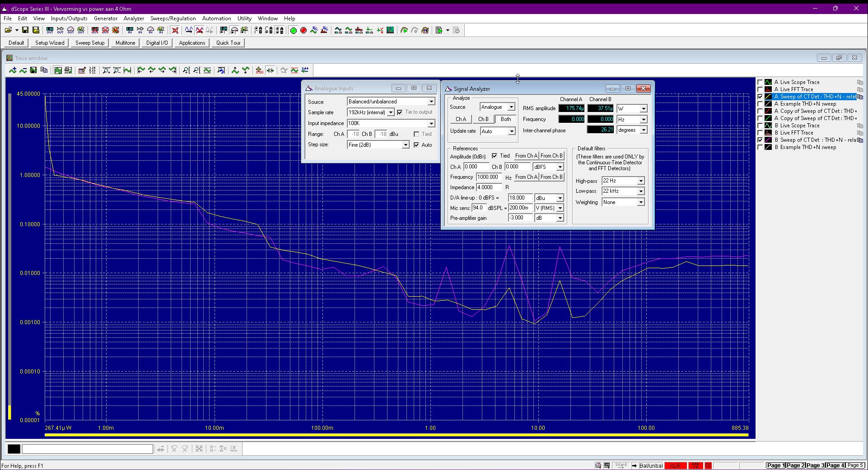This screenshot has height=470, width=868.
Task: Toggle the Tied checkbox for Amplitude references
Action: (495, 156)
